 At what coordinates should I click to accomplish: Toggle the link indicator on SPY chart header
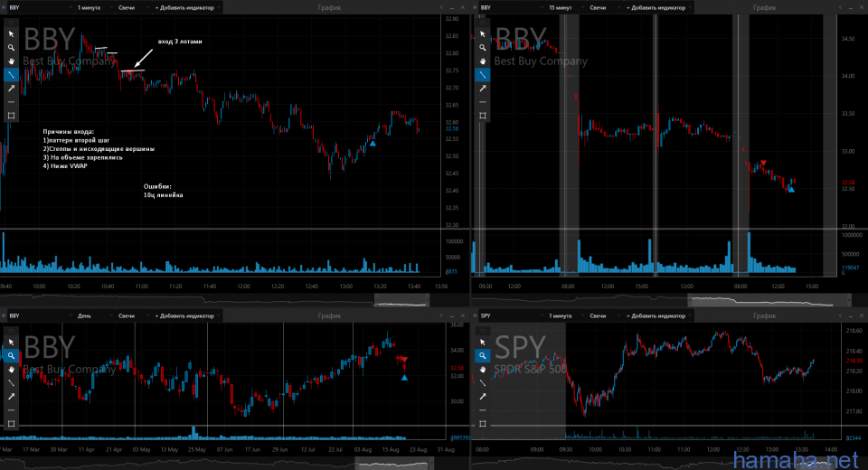[x=476, y=315]
